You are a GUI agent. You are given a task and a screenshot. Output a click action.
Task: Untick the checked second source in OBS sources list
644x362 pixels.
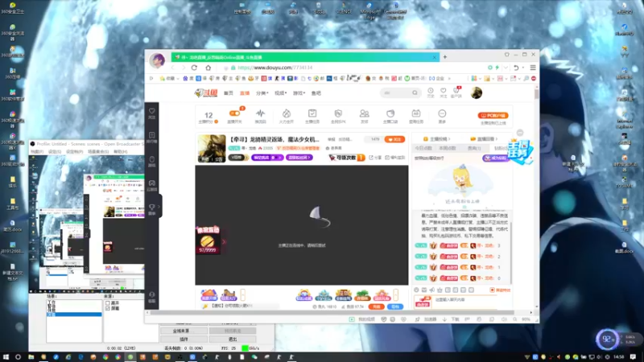(x=108, y=308)
